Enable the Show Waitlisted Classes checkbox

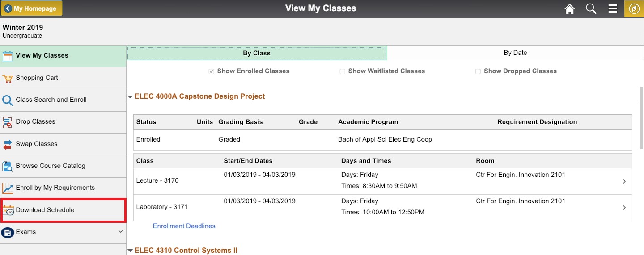[x=343, y=71]
